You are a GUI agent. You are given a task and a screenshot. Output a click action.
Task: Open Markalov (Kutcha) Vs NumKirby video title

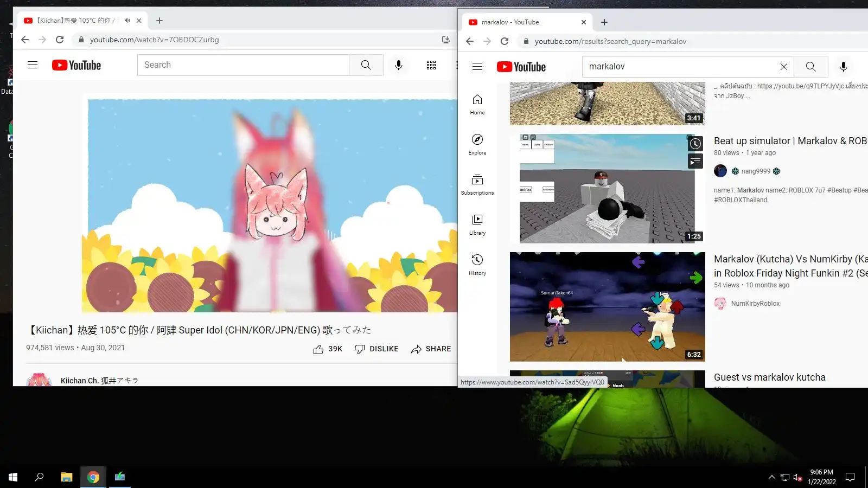[791, 266]
